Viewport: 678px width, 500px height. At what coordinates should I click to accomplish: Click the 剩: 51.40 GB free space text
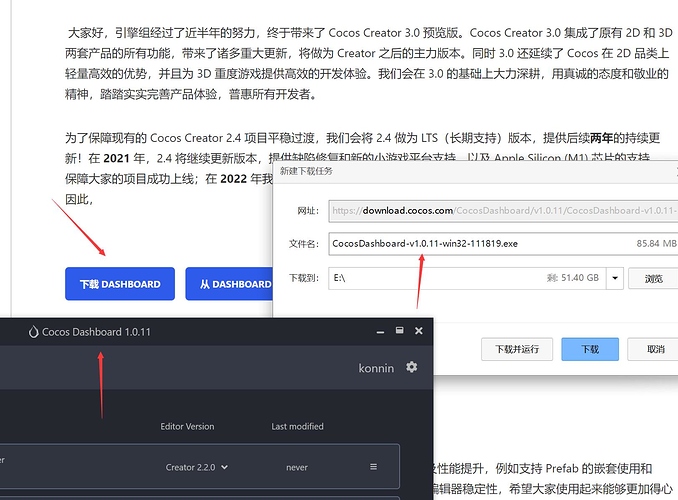tap(573, 278)
